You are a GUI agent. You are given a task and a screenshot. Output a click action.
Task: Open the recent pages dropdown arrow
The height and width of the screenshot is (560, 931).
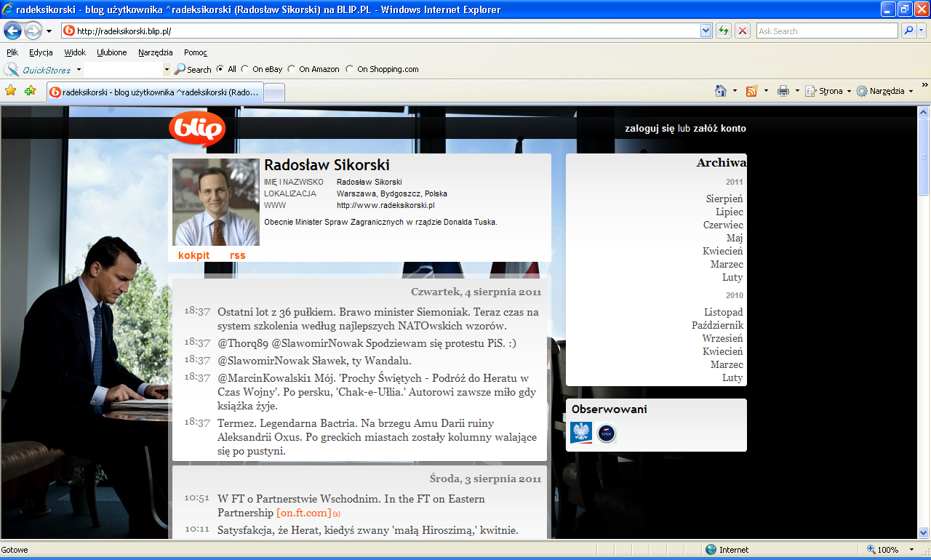click(x=49, y=31)
